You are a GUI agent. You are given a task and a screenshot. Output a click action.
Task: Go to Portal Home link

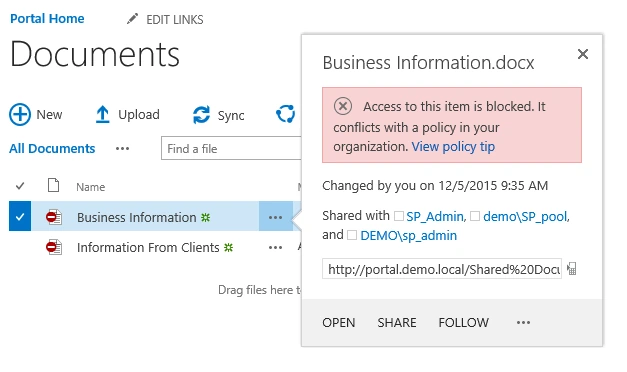coord(47,19)
